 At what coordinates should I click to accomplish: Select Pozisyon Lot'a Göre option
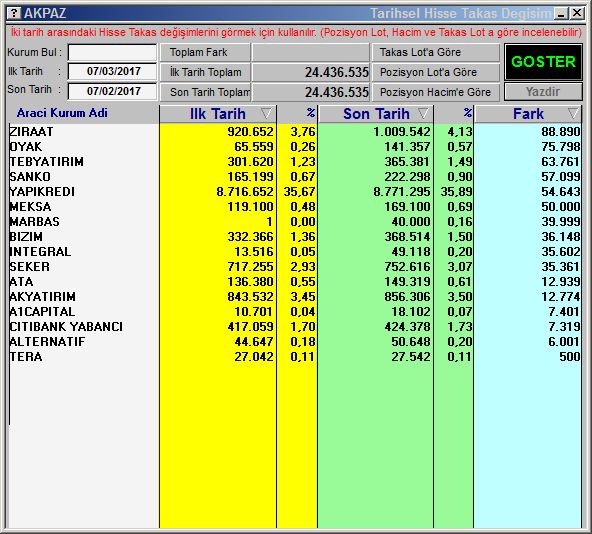[x=436, y=72]
